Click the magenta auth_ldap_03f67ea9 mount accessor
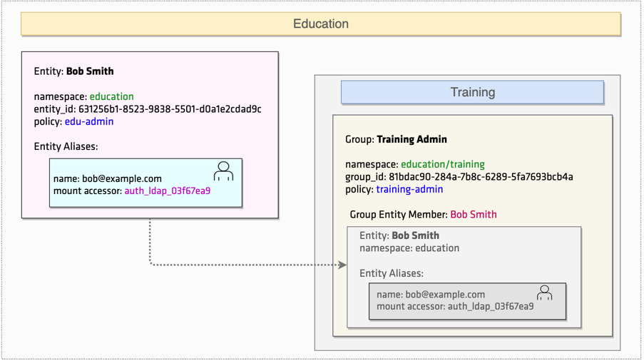The image size is (644, 361). [x=168, y=190]
